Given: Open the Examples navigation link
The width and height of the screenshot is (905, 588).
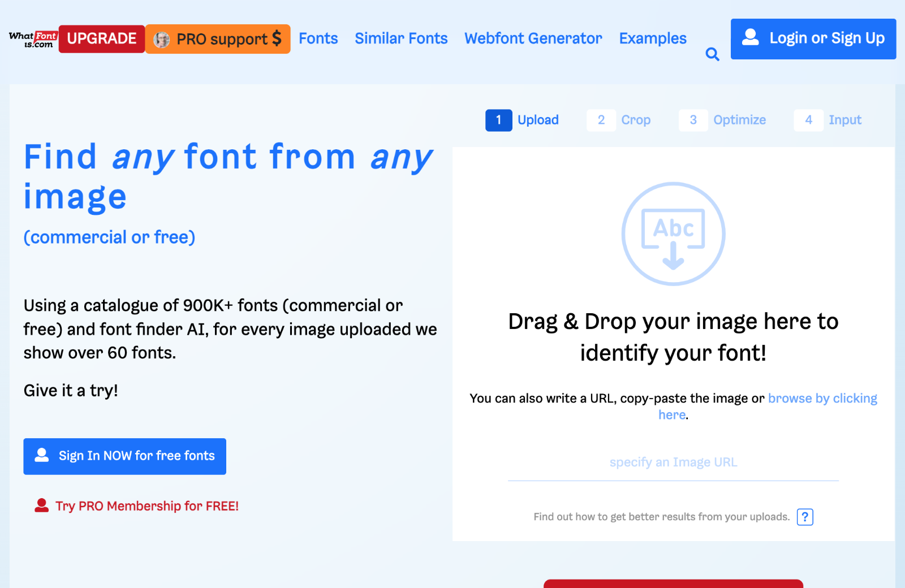Looking at the screenshot, I should 652,38.
